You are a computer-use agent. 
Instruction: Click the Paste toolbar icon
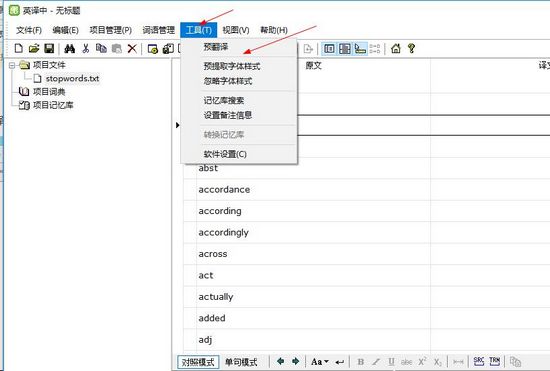coord(116,48)
